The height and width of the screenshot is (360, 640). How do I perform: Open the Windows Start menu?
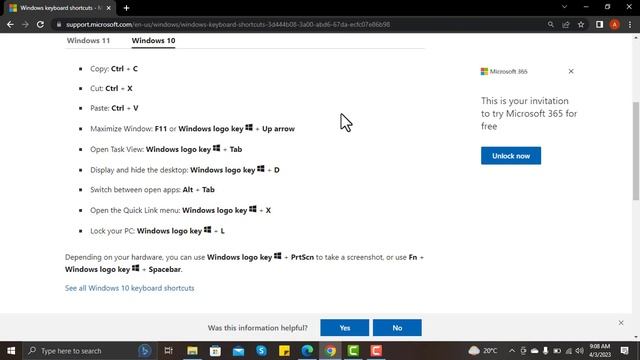point(11,351)
